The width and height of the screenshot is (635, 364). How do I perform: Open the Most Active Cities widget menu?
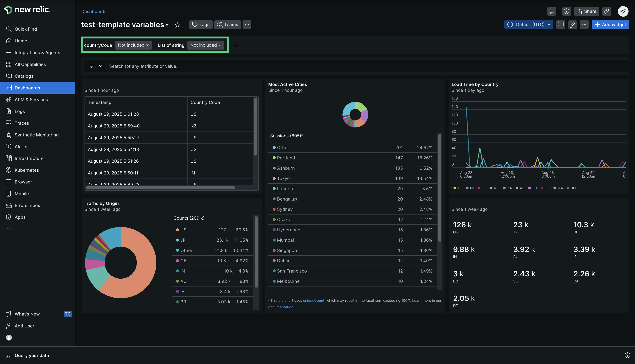pyautogui.click(x=438, y=86)
